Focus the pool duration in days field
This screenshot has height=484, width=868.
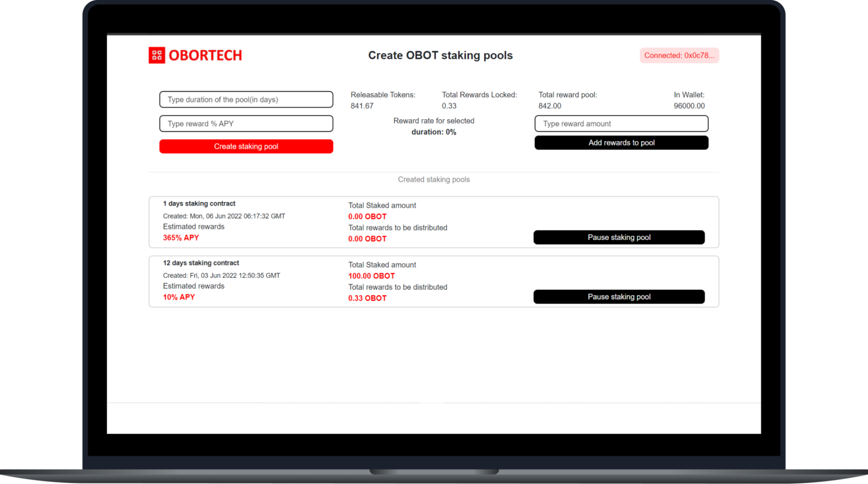246,99
